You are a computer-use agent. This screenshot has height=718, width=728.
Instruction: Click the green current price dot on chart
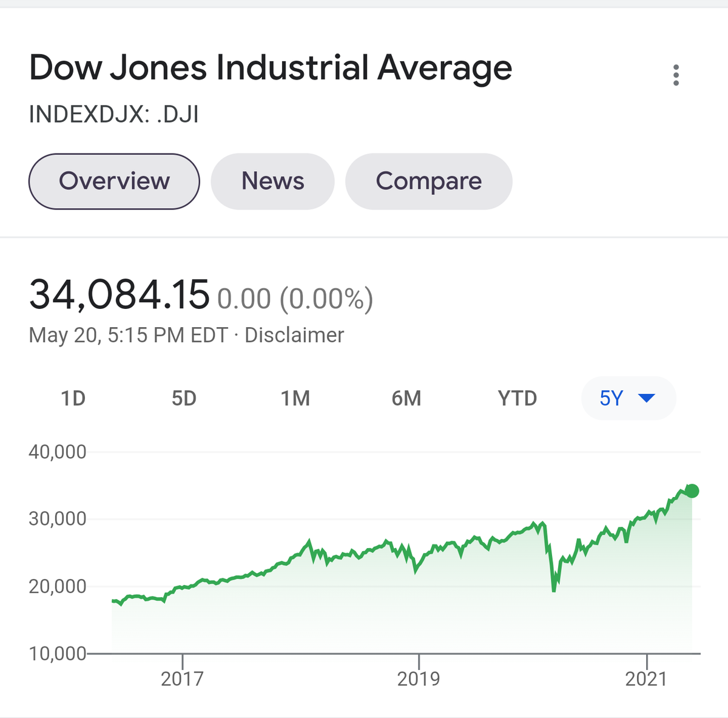(692, 491)
